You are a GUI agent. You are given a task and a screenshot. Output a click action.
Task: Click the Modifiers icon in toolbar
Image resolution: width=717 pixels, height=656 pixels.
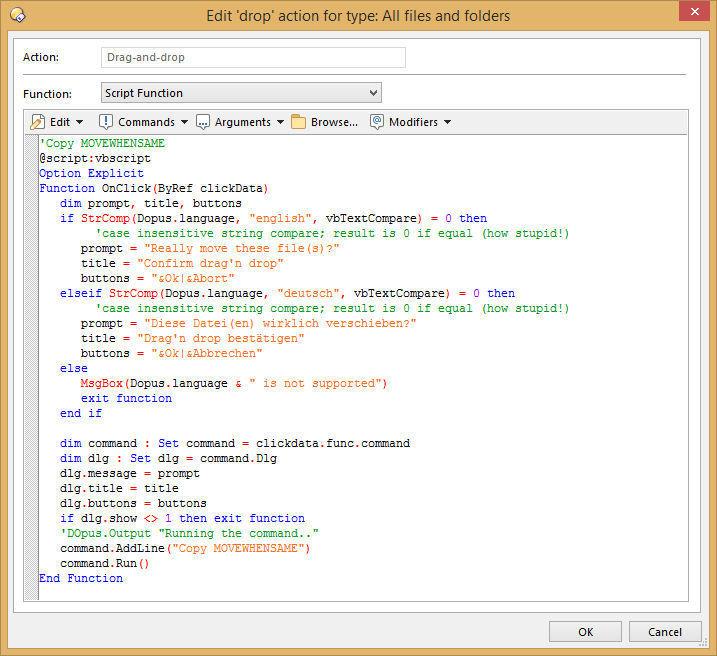tap(377, 122)
